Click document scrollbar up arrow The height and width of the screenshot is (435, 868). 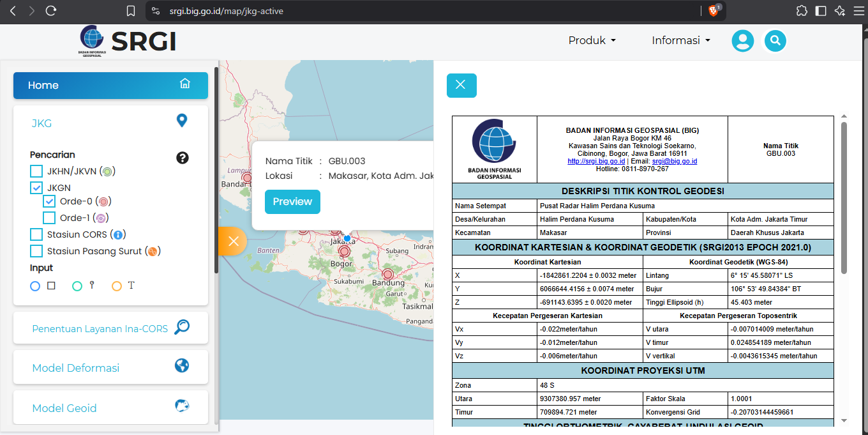[x=844, y=117]
